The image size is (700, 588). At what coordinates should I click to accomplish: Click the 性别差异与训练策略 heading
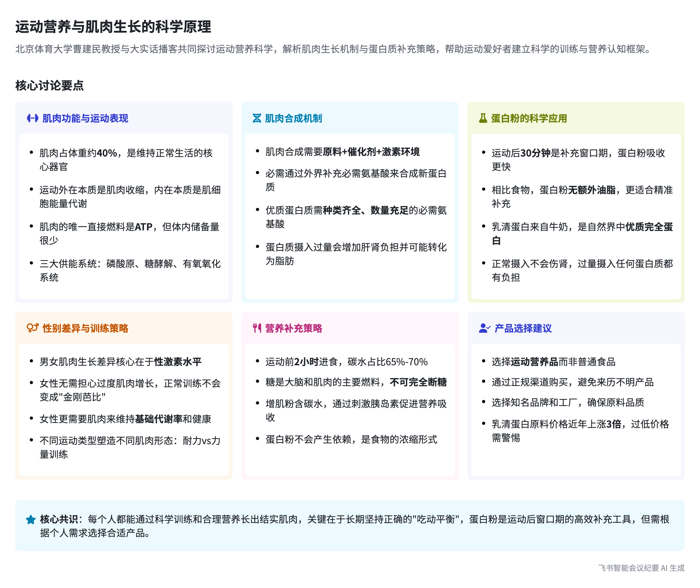point(85,328)
